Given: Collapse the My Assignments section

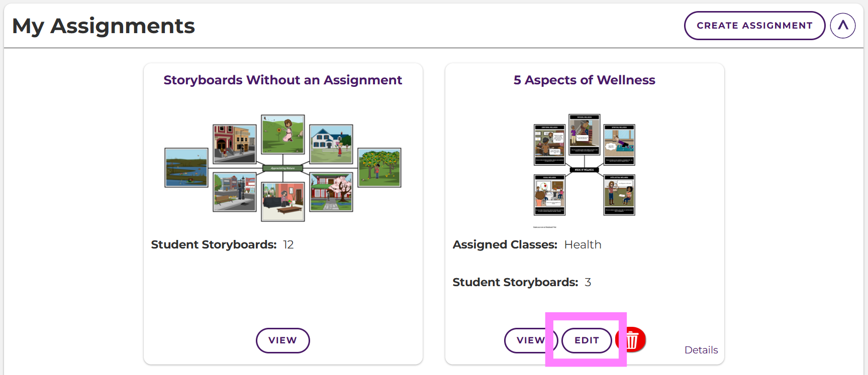Looking at the screenshot, I should click(842, 26).
